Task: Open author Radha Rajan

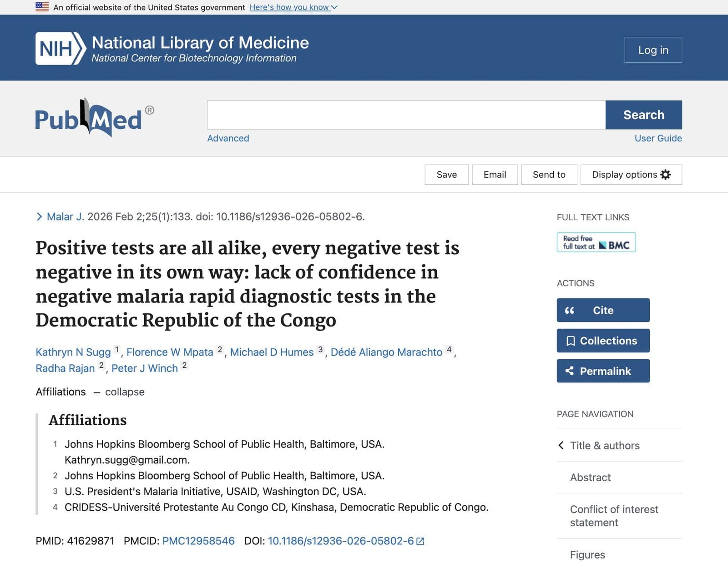Action: point(65,368)
